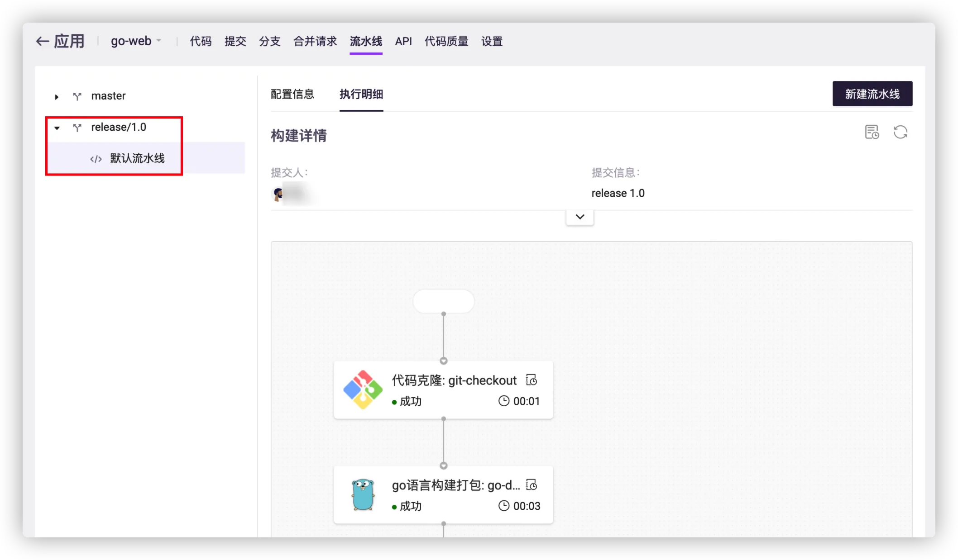This screenshot has height=560, width=958.
Task: Open the execution history icon beside refresh
Action: click(x=872, y=132)
